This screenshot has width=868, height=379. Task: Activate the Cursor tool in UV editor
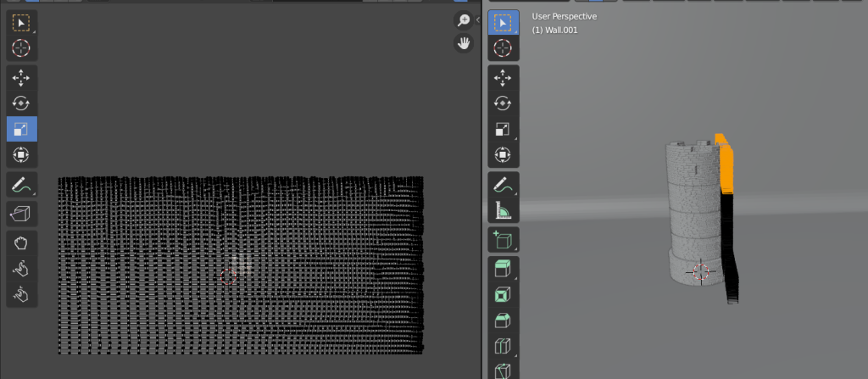click(x=22, y=48)
